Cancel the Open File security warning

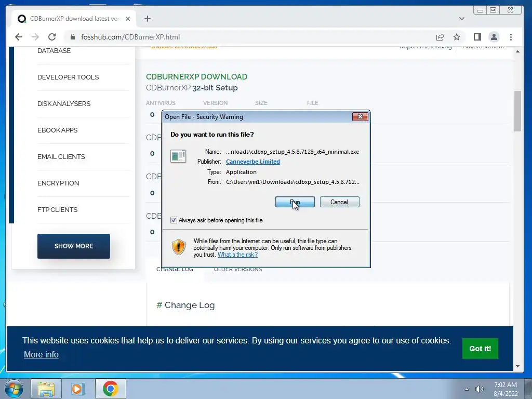pos(339,202)
